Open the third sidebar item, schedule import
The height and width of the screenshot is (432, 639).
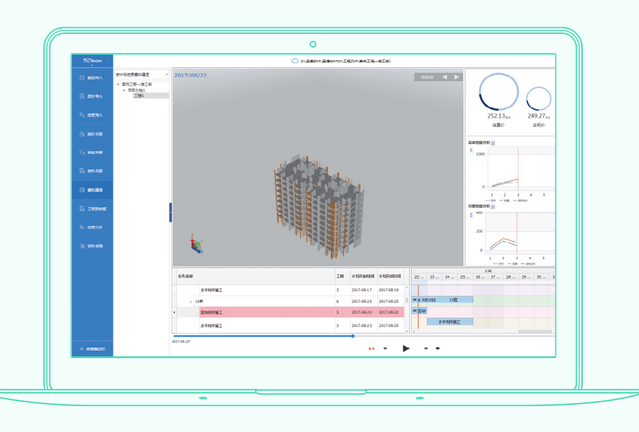coord(92,115)
